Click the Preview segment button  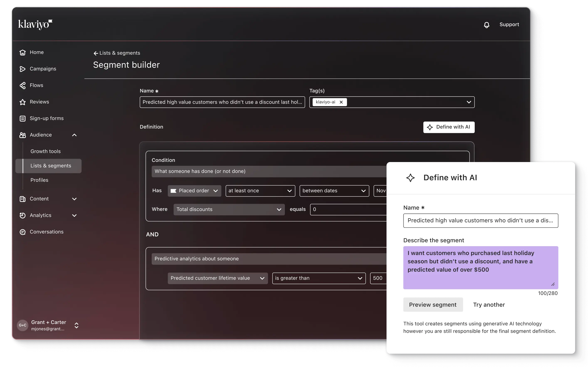(433, 305)
